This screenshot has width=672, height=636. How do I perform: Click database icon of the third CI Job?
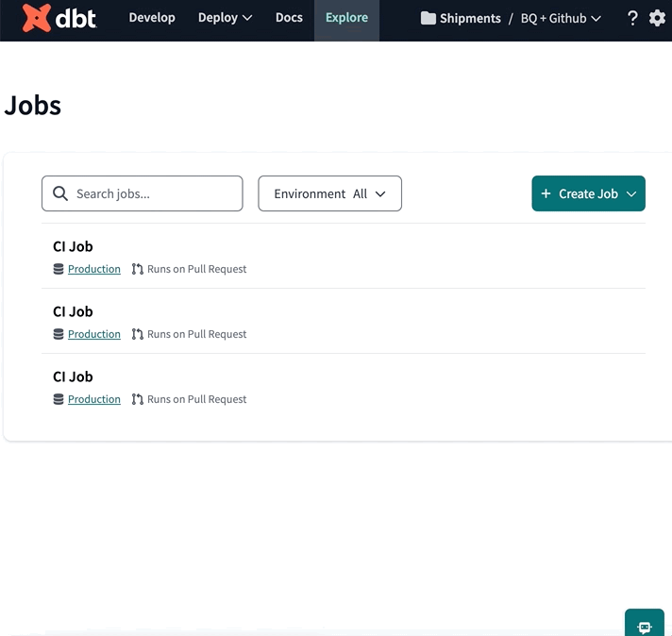tap(59, 399)
